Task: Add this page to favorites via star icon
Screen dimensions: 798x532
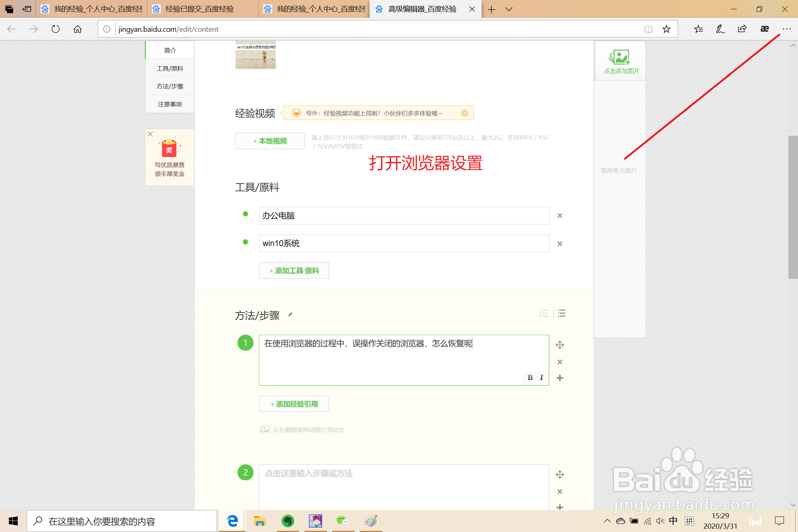Action: pos(666,29)
